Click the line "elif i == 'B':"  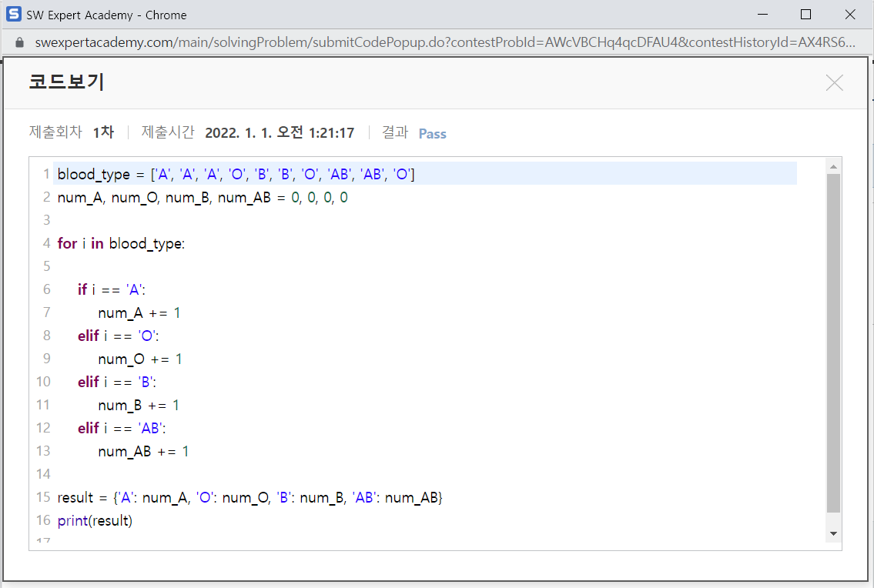point(117,383)
